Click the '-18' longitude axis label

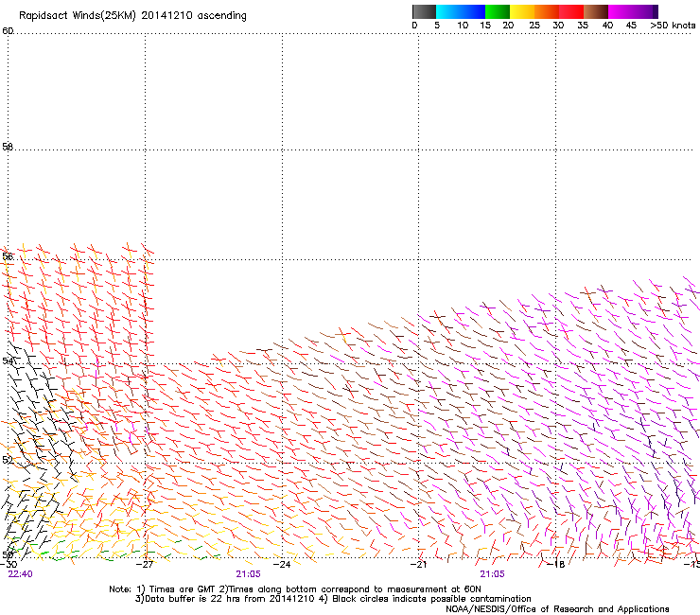[556, 564]
